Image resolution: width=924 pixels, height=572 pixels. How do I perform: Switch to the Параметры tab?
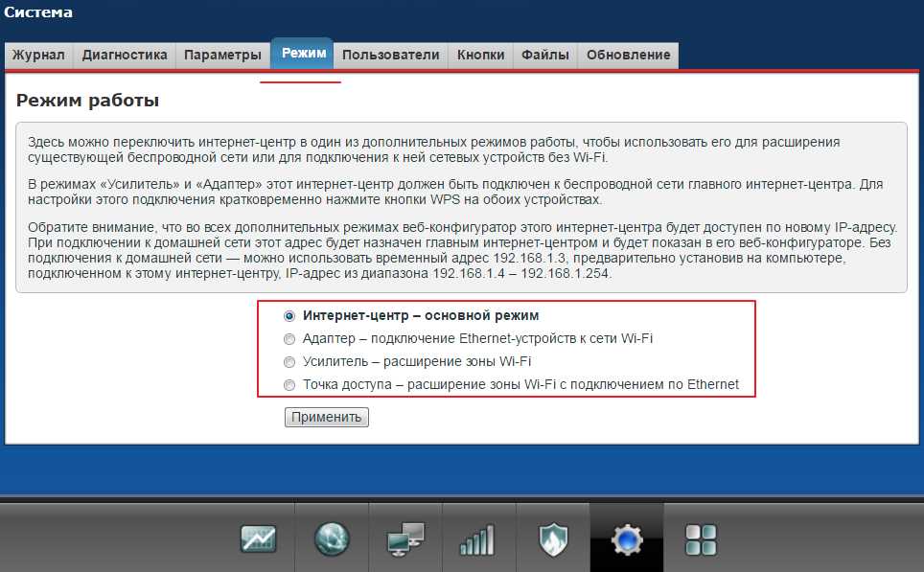[222, 56]
